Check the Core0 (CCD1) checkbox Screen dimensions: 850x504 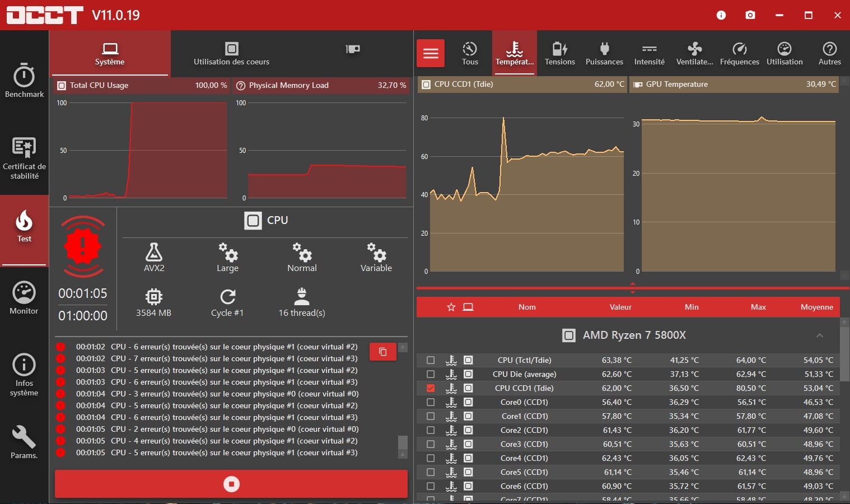[431, 402]
